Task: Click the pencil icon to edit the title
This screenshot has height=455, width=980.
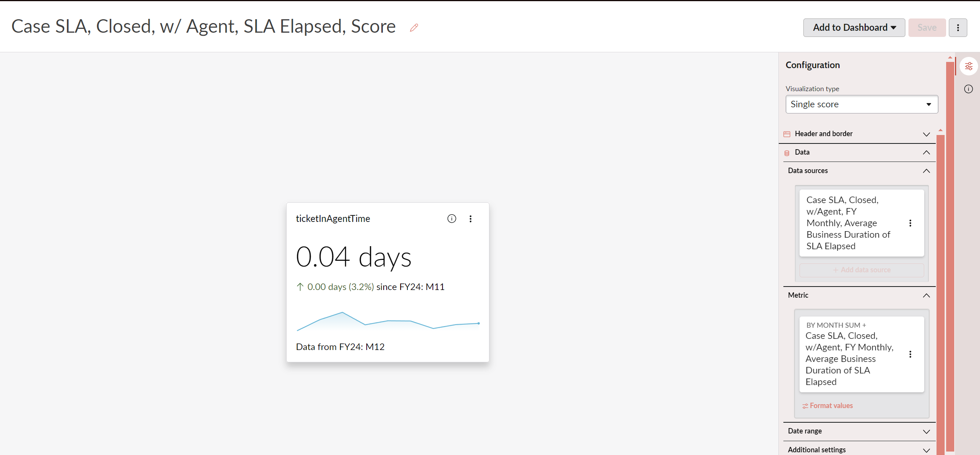Action: click(x=414, y=28)
